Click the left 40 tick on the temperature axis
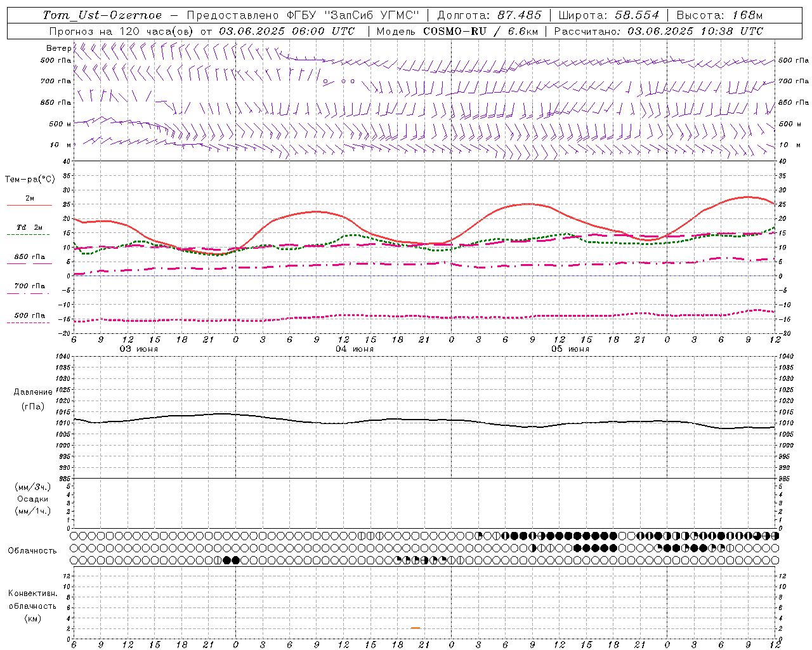The width and height of the screenshot is (812, 650). point(67,162)
